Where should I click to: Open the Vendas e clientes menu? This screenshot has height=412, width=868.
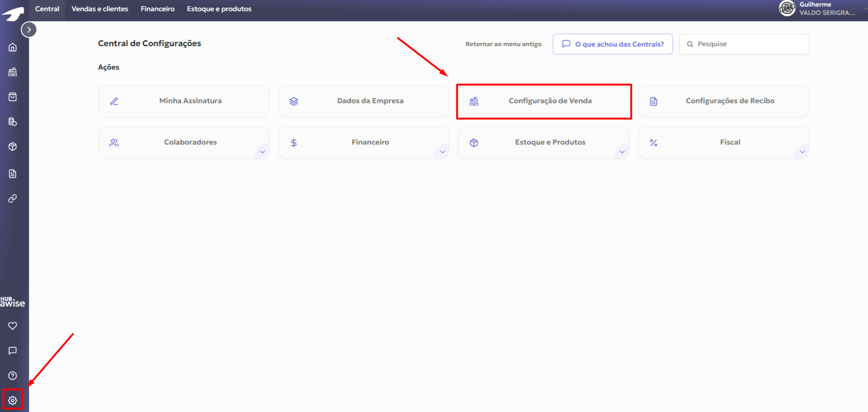click(x=100, y=9)
